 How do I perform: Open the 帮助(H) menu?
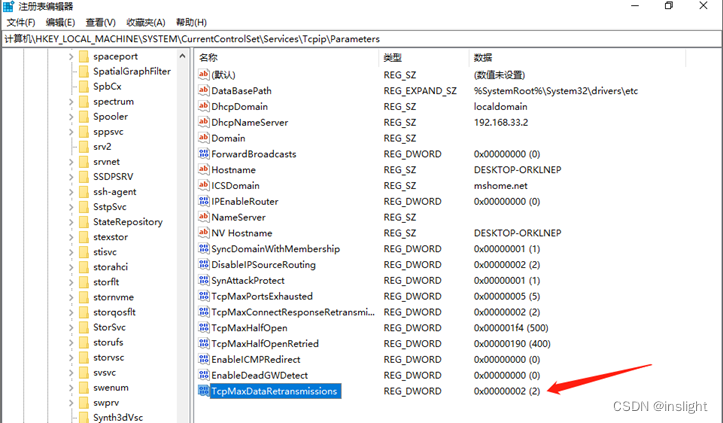pyautogui.click(x=191, y=22)
